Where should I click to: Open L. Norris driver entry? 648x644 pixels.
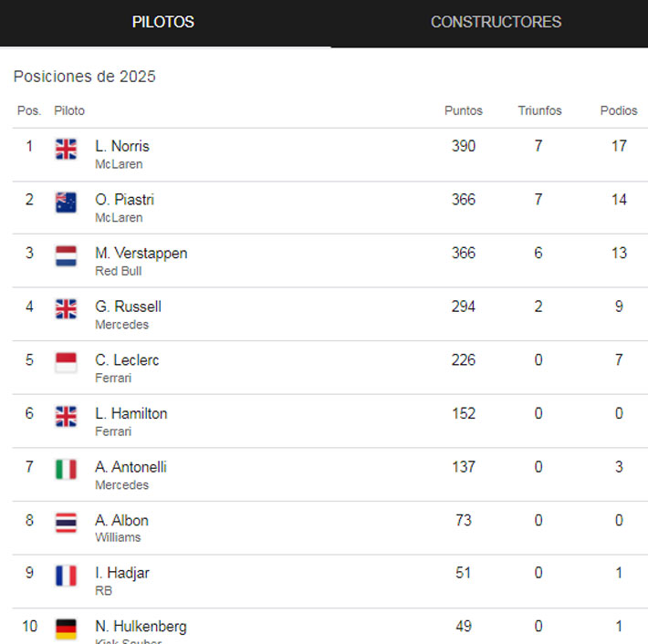tap(122, 146)
